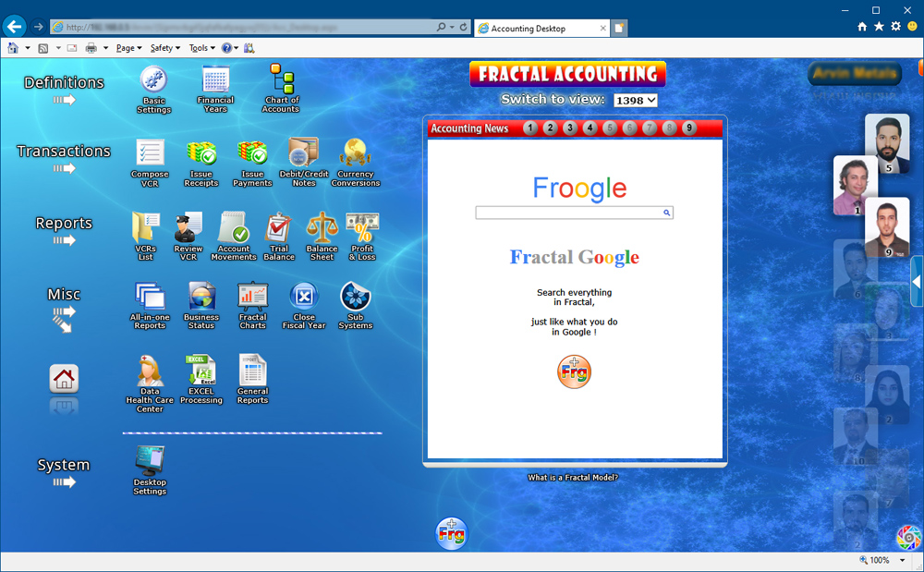This screenshot has width=924, height=572.
Task: Open a new browser tab button
Action: [619, 29]
